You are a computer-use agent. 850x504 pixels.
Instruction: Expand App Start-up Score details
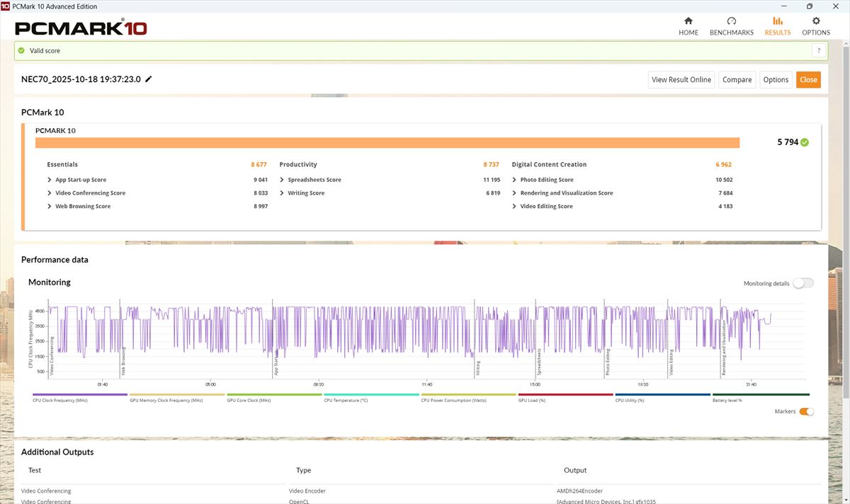tap(50, 180)
